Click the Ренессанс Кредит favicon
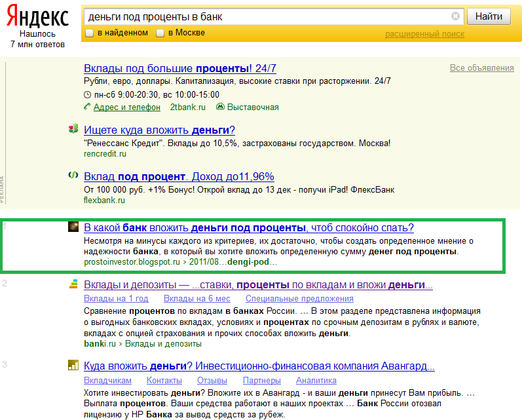Viewport: 522px width, 420px height. (x=73, y=129)
